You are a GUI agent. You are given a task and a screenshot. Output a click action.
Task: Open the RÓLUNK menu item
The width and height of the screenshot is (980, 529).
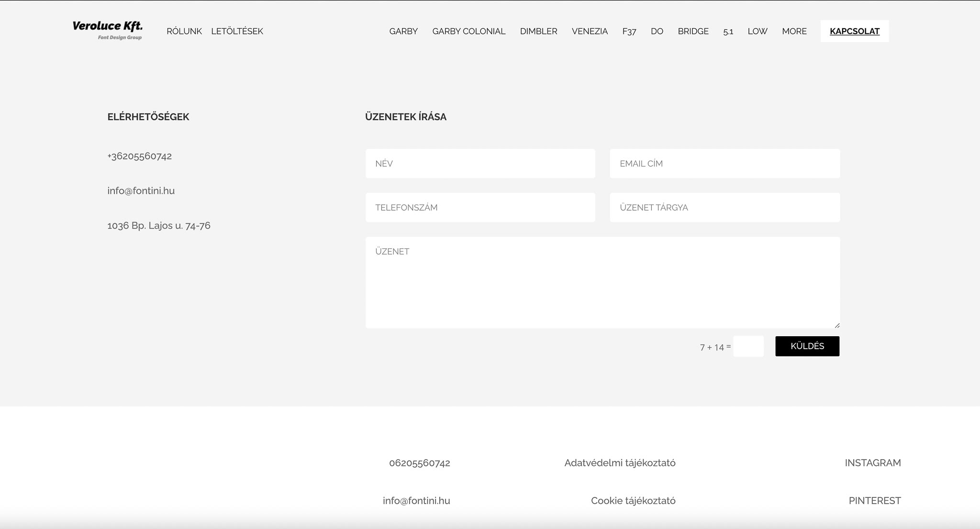184,31
